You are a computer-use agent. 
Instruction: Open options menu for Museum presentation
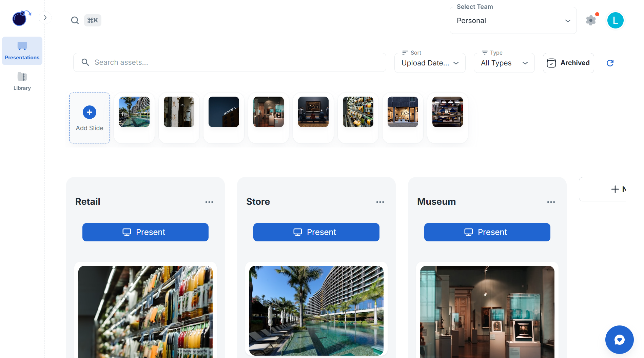[x=551, y=202]
